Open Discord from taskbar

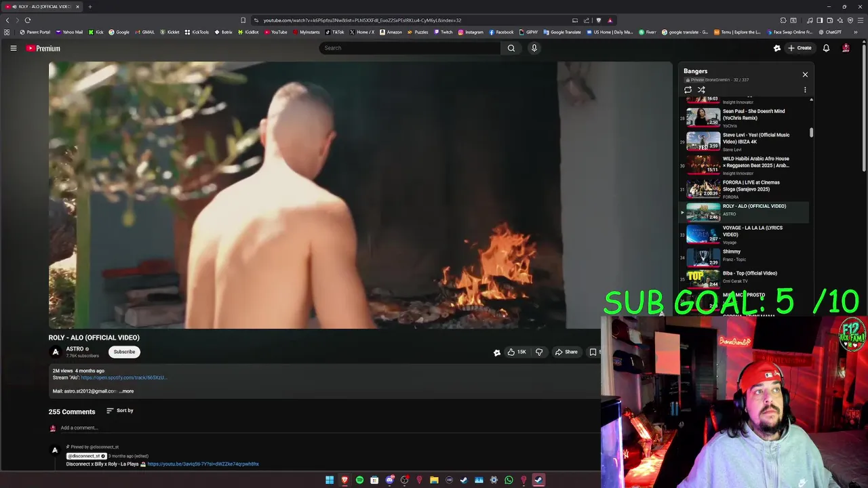pos(389,480)
